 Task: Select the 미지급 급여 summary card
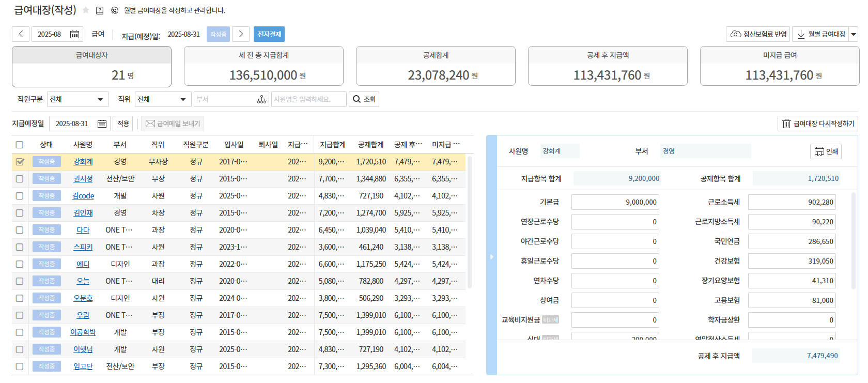(x=779, y=66)
